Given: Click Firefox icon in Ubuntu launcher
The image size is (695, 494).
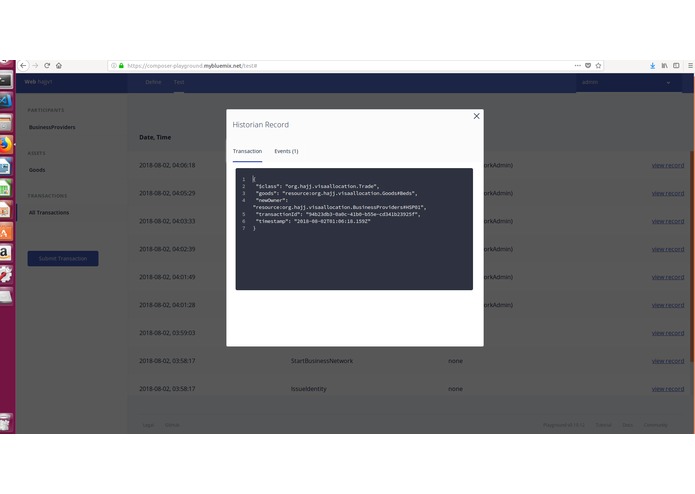Looking at the screenshot, I should point(6,145).
